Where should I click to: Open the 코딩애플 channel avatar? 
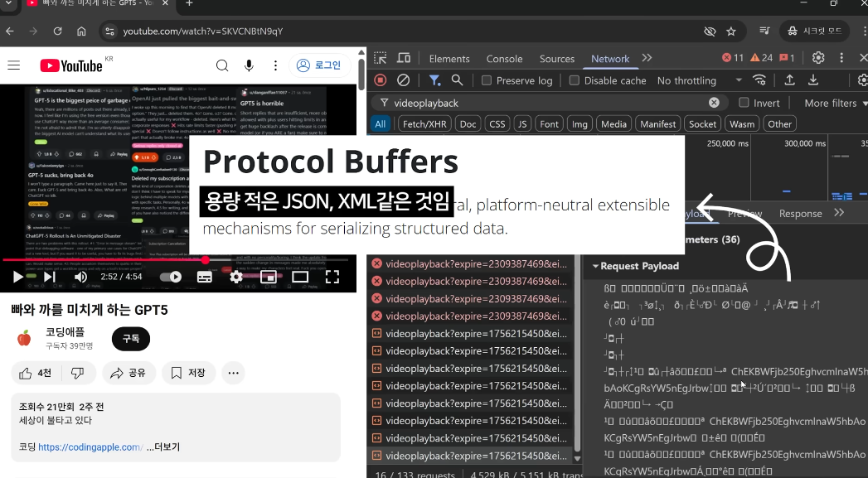coord(24,338)
